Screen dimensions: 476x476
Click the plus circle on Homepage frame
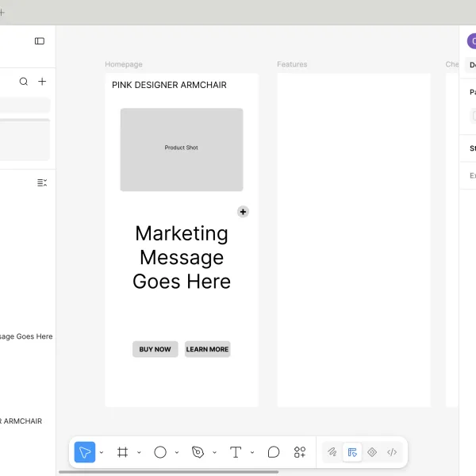(x=243, y=212)
